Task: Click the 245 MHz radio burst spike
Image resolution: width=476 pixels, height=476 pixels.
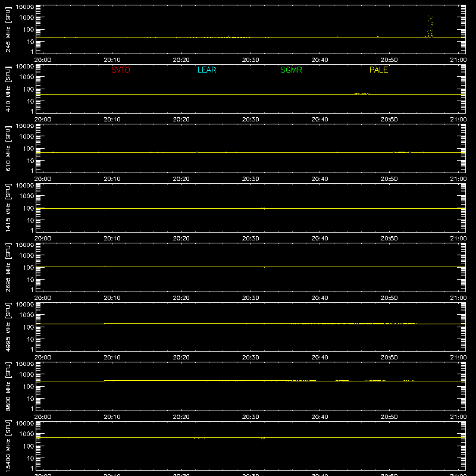Action: pos(430,27)
